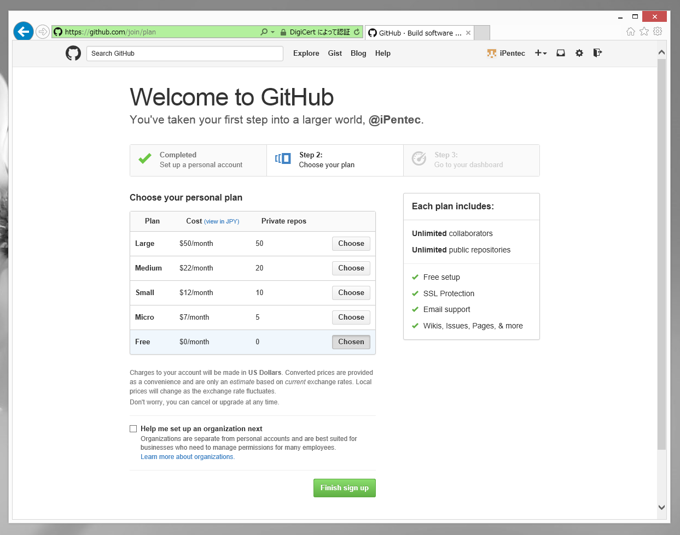Click the view in JPY link

click(221, 222)
